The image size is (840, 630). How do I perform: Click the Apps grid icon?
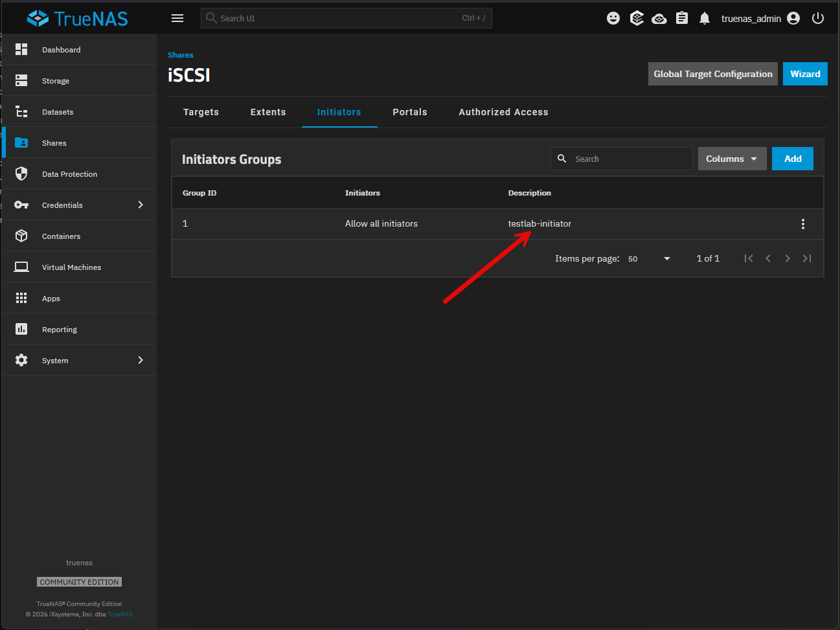pos(21,298)
